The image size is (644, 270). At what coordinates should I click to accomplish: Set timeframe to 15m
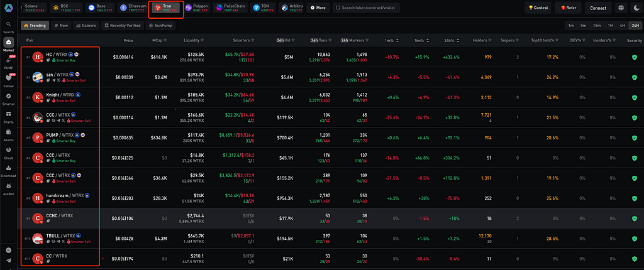597,26
